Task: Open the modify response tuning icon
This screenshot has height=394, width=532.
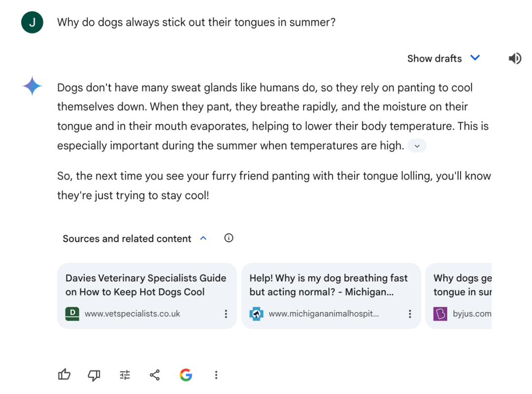Action: coord(125,375)
